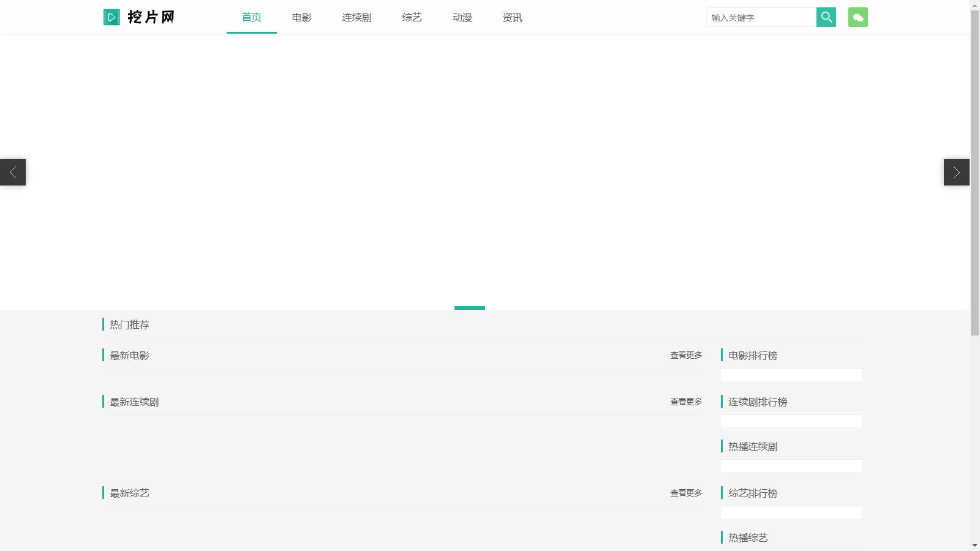980x551 pixels.
Task: Click the 电影排行榜 heading
Action: coord(753,355)
